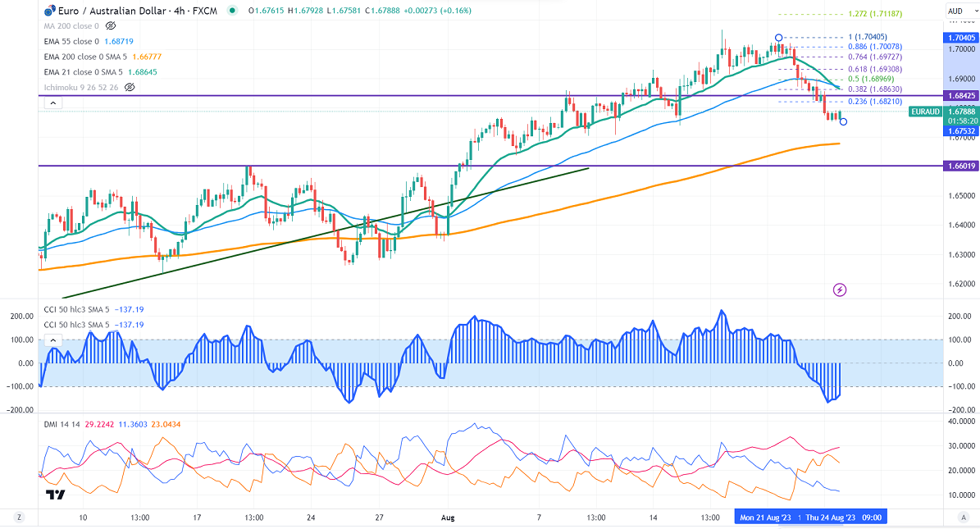This screenshot has height=529, width=980.
Task: Select the DMI 14 14 indicator label
Action: (62, 425)
